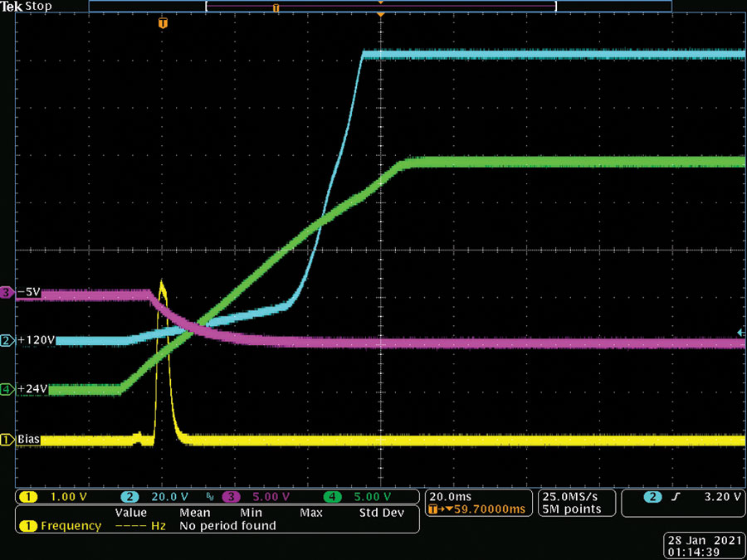The width and height of the screenshot is (747, 560).
Task: Click the record overview bar at top
Action: click(x=380, y=6)
